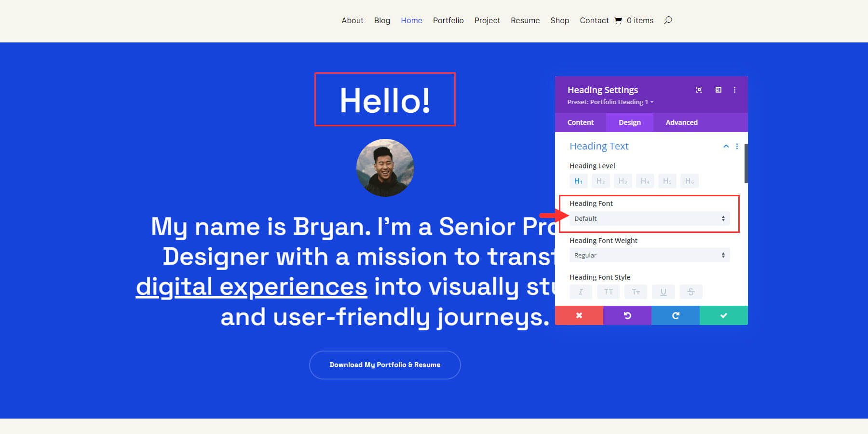The height and width of the screenshot is (434, 868).
Task: Undo the last settings change
Action: click(x=627, y=315)
